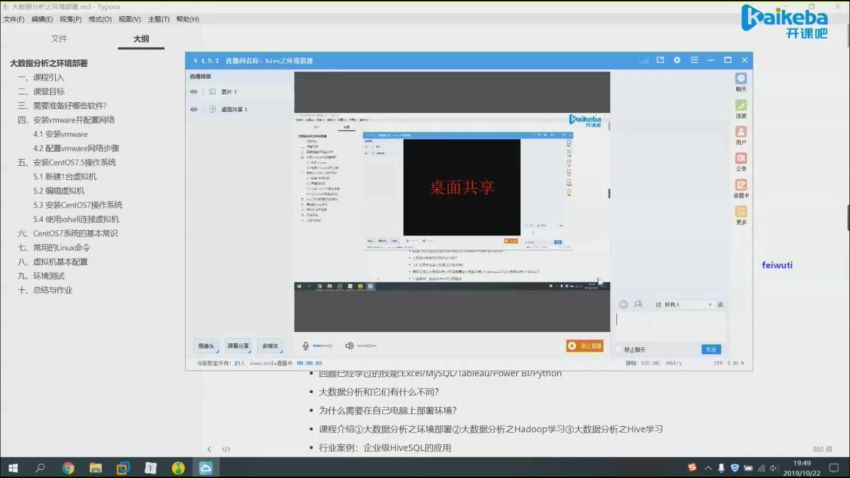850x478 pixels.
Task: Jump to outline item 一、课程引入
Action: click(41, 77)
